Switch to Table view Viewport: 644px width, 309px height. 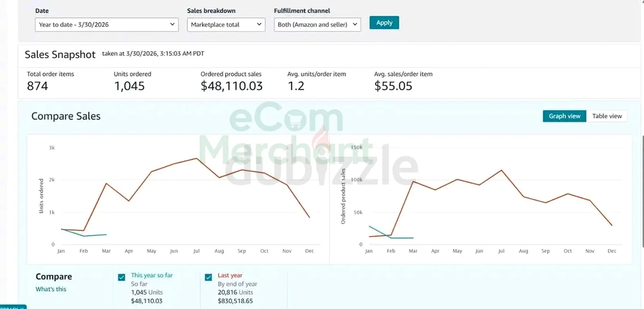(x=607, y=116)
